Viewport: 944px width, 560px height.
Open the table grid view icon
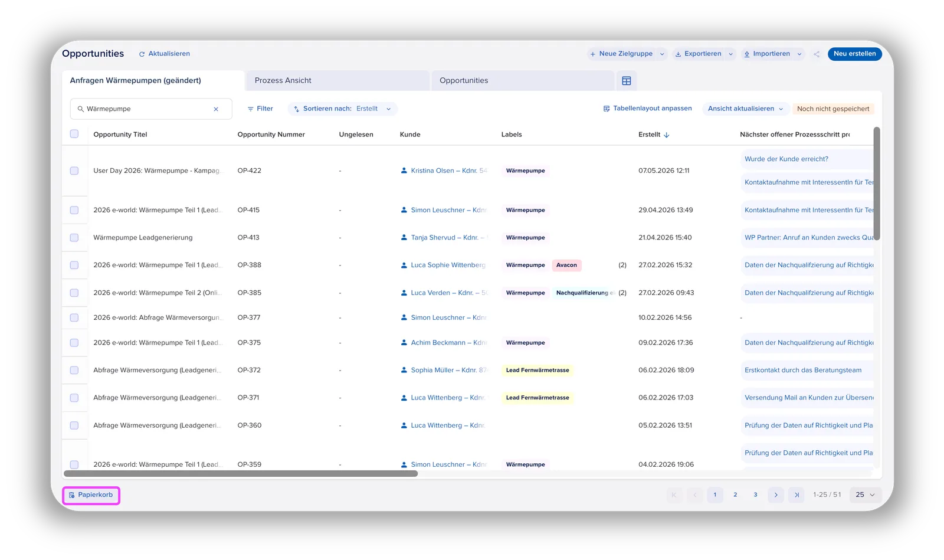pos(627,81)
